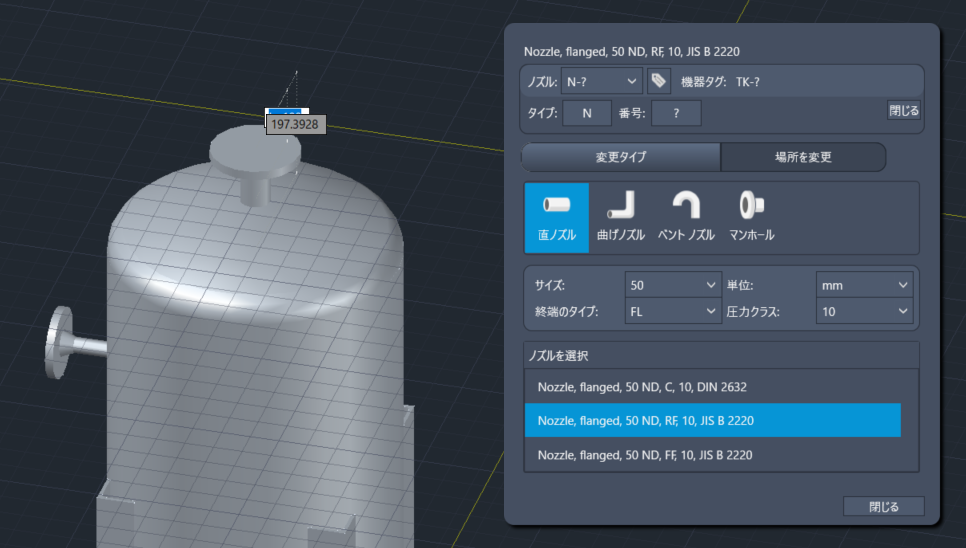This screenshot has height=548, width=966.
Task: Open the 単位 dropdown showing mm
Action: click(864, 285)
